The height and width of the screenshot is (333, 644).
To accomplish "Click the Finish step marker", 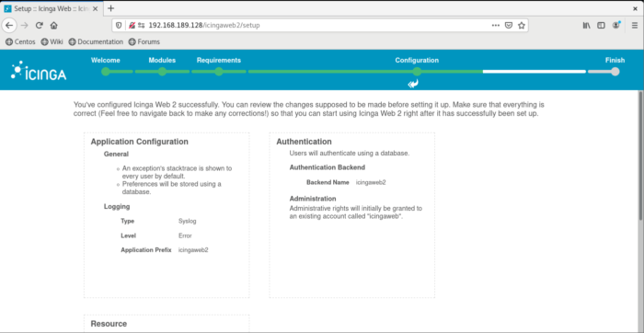I will click(615, 72).
